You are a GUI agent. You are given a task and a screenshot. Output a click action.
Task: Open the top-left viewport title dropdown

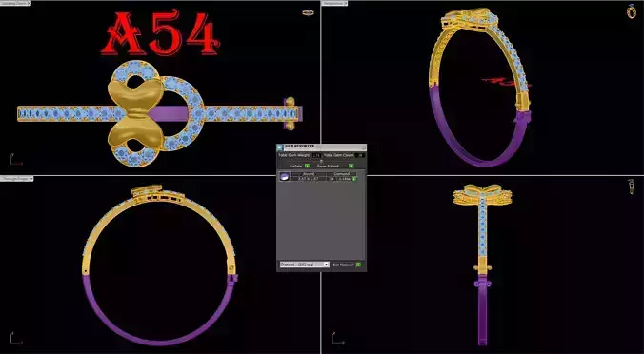click(x=30, y=3)
